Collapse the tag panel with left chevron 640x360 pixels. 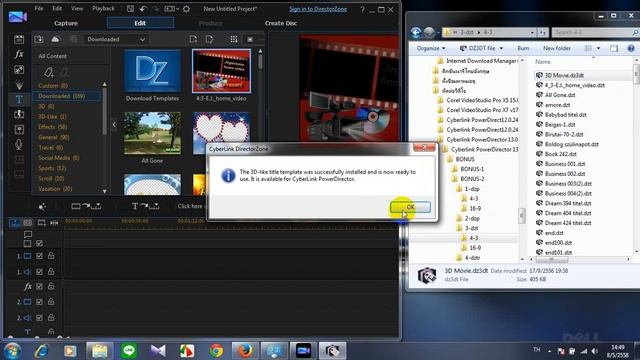[114, 125]
